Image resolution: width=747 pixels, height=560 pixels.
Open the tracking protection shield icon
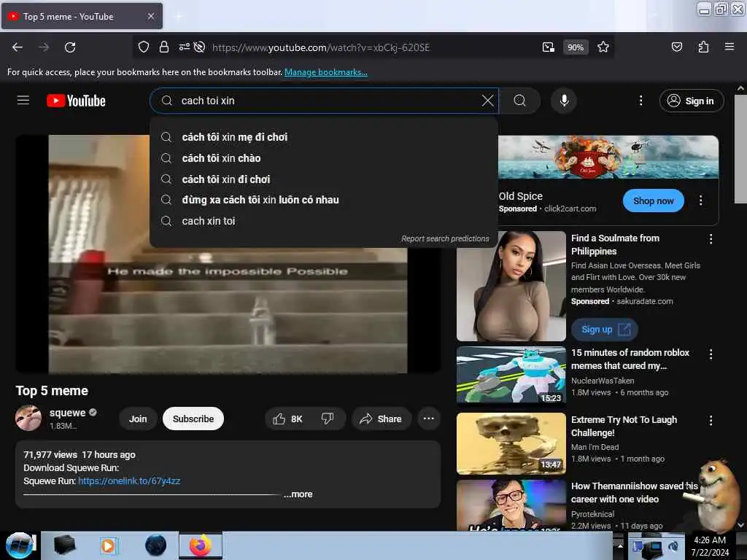tap(144, 47)
